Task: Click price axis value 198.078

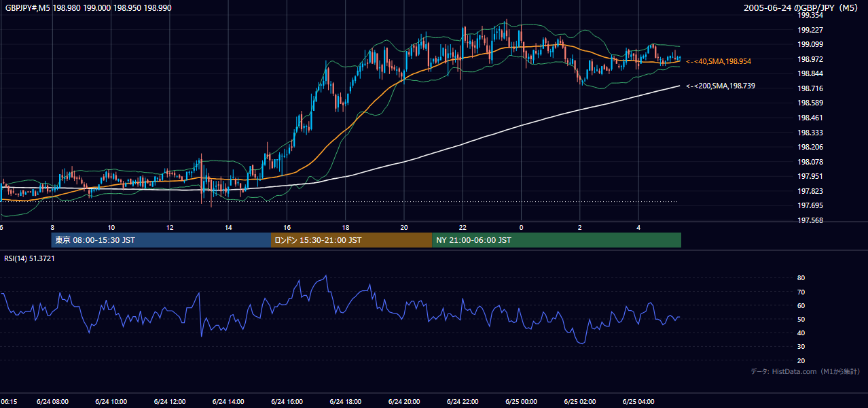Action: pos(810,162)
